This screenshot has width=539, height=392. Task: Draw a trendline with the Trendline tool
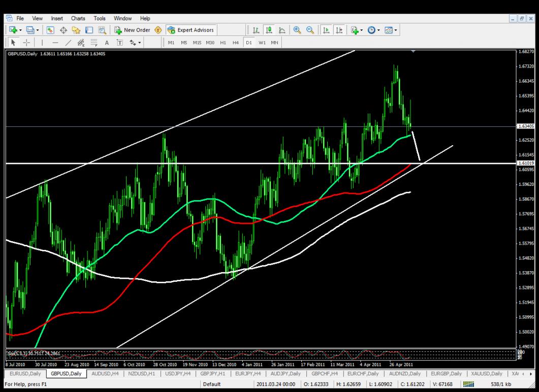pos(68,43)
